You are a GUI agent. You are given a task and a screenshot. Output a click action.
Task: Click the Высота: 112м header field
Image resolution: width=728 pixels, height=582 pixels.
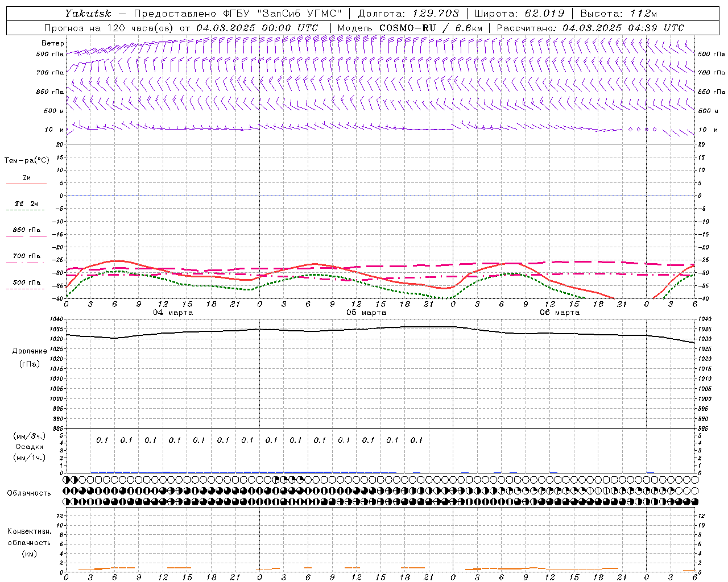tap(618, 14)
